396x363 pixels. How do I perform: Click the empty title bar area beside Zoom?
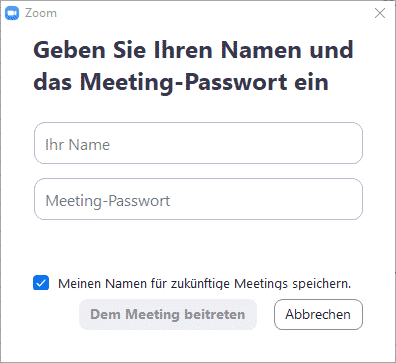tap(213, 13)
